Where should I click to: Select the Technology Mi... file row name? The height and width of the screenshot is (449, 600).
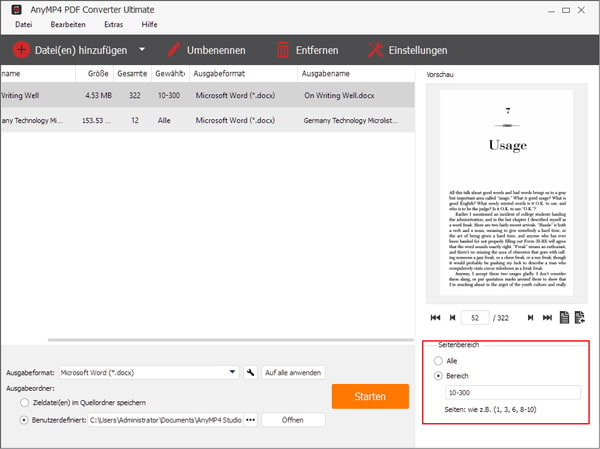(x=31, y=121)
